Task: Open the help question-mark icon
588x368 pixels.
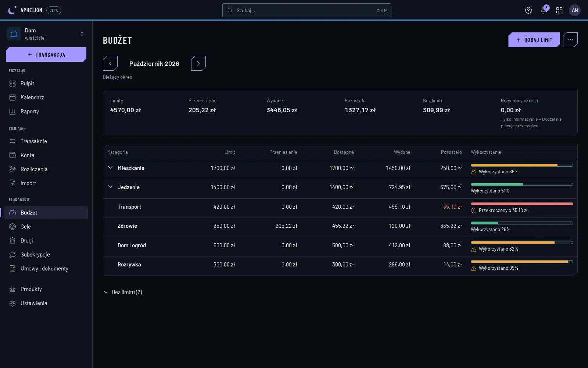Action: pyautogui.click(x=528, y=10)
